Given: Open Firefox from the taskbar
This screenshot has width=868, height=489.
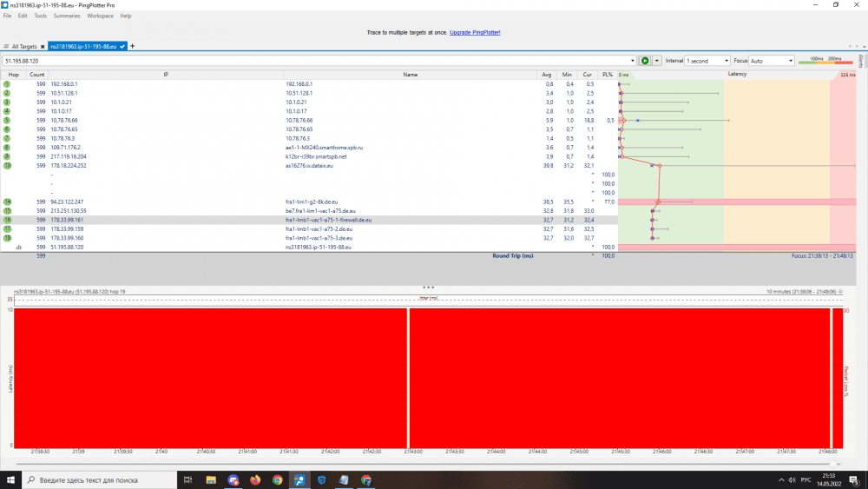Looking at the screenshot, I should [255, 479].
